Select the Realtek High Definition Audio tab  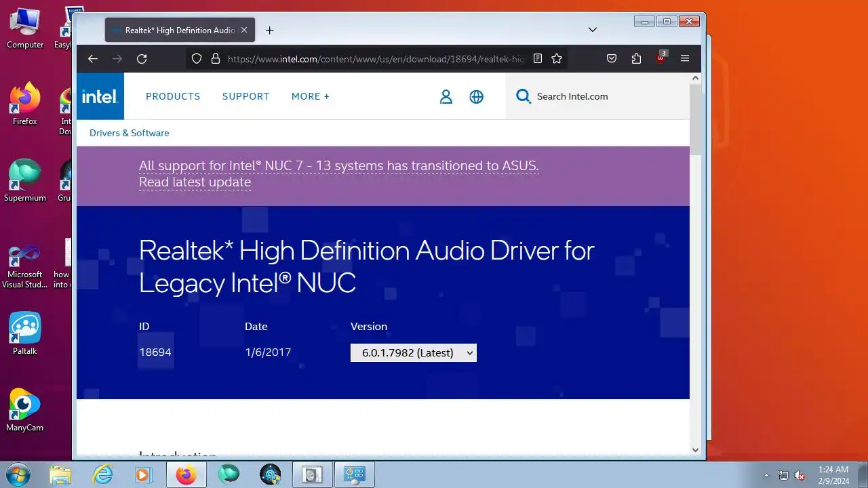pos(180,30)
